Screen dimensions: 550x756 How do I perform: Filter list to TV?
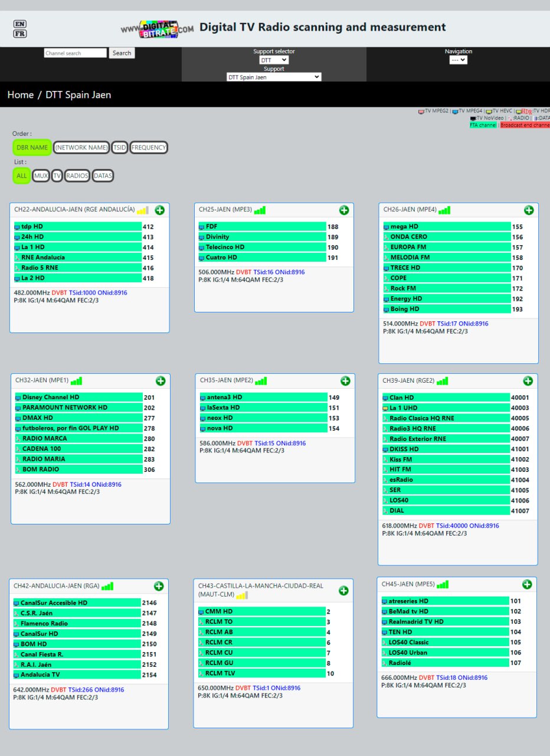coord(57,175)
